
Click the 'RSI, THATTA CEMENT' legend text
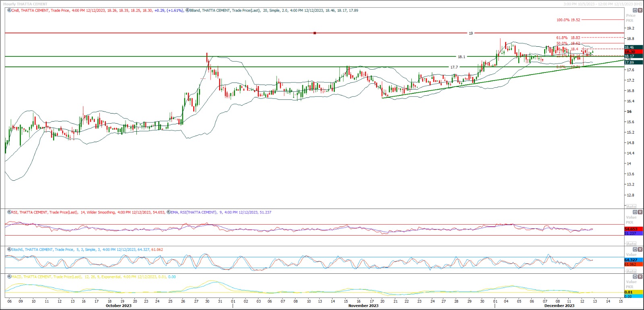click(30, 212)
